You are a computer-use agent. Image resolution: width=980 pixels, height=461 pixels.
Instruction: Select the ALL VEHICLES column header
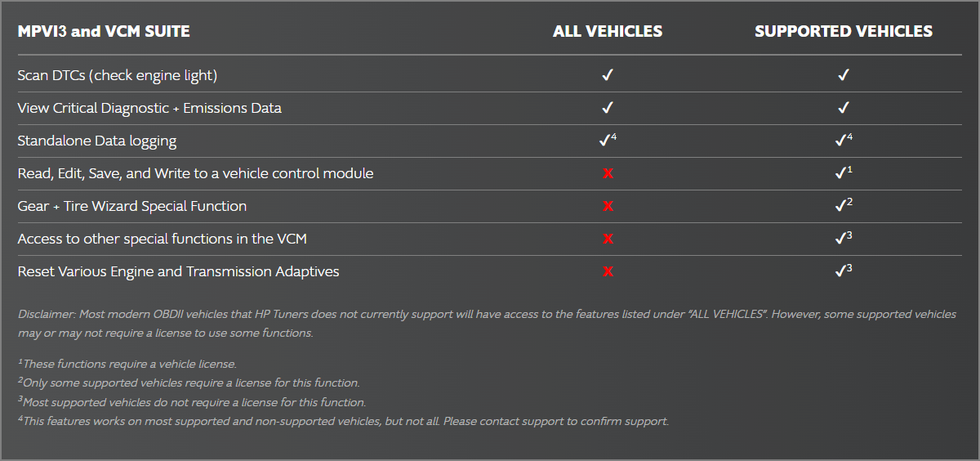(608, 32)
